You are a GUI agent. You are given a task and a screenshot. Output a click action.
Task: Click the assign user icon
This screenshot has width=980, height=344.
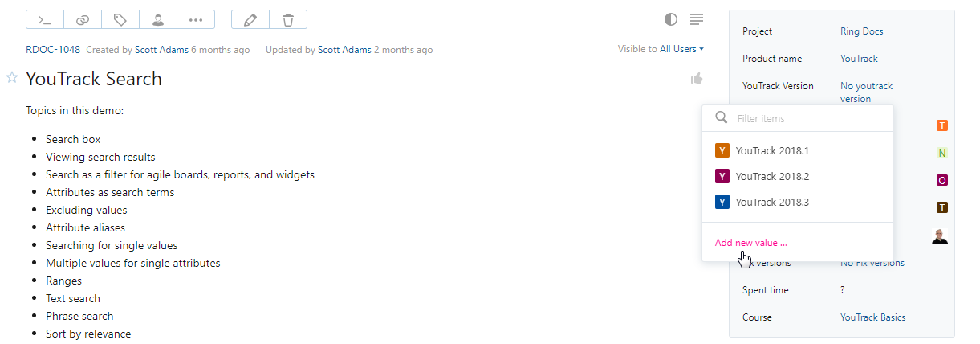[x=158, y=19]
